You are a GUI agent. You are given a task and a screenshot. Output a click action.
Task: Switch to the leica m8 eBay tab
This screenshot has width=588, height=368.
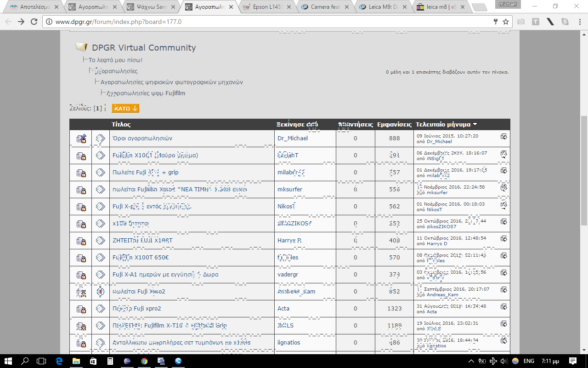[x=440, y=7]
